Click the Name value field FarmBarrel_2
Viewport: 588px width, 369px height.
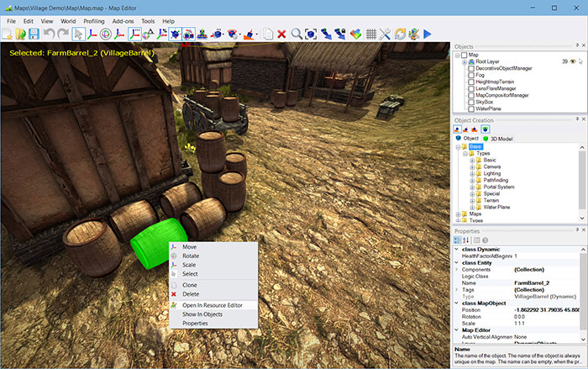(x=546, y=283)
